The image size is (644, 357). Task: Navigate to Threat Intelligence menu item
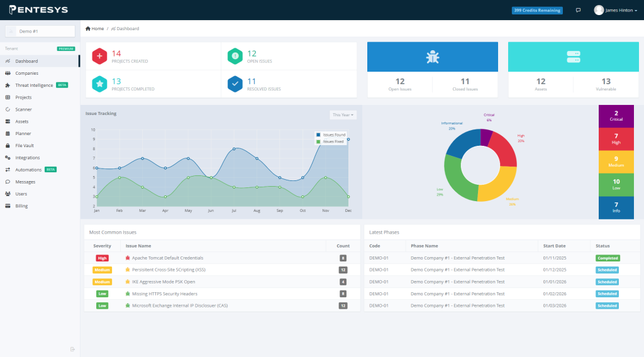pos(34,85)
